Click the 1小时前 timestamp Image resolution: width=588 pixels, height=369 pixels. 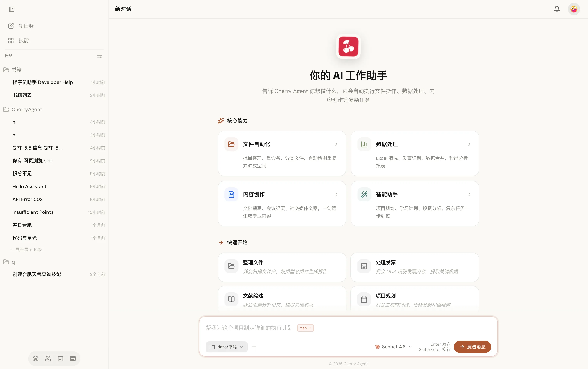98,82
